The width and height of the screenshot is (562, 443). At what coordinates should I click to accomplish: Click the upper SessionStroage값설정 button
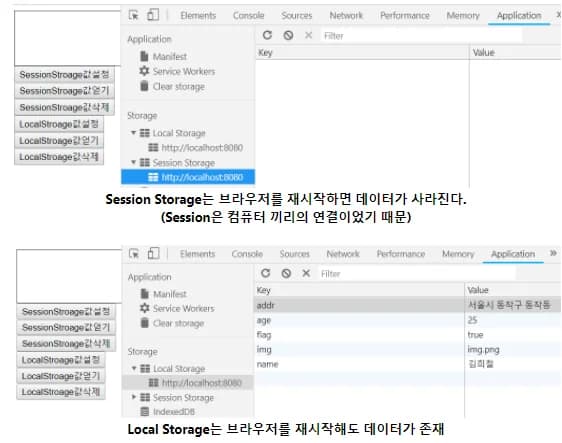[x=65, y=75]
